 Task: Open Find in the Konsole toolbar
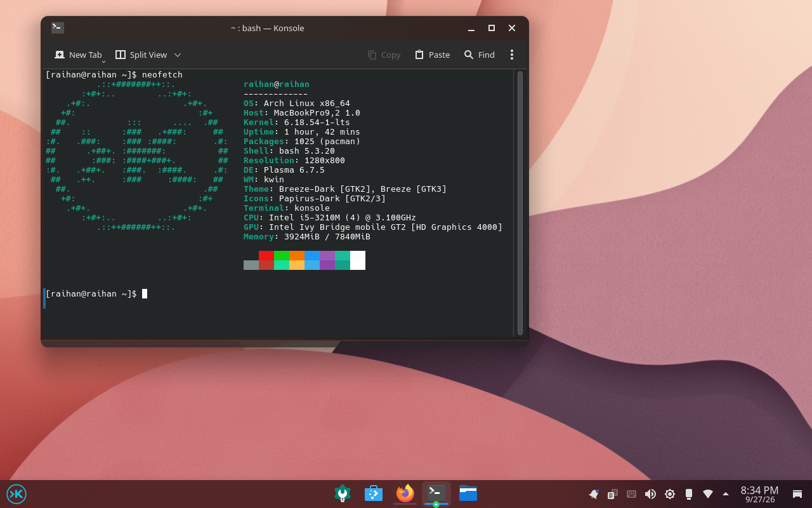click(479, 55)
